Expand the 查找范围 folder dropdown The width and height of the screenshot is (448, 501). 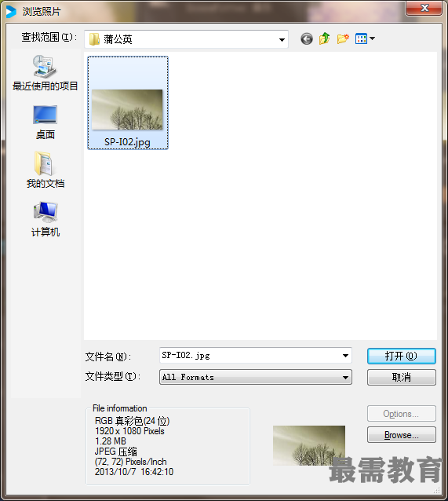tap(282, 39)
